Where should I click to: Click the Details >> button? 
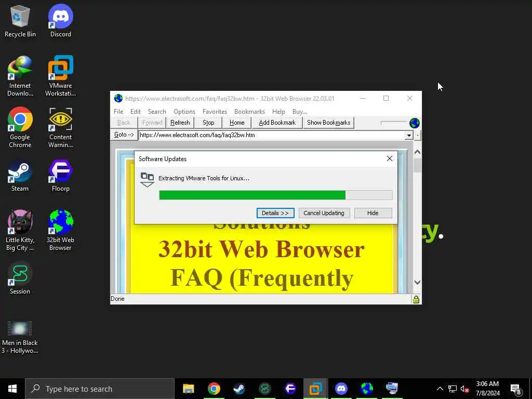tap(275, 213)
